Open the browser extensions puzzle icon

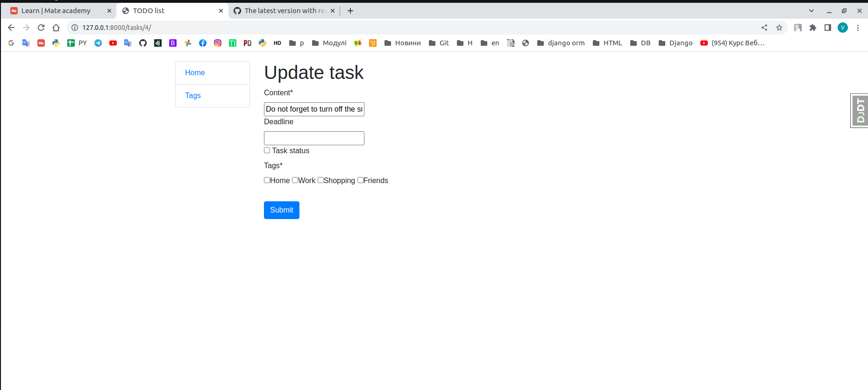tap(813, 28)
